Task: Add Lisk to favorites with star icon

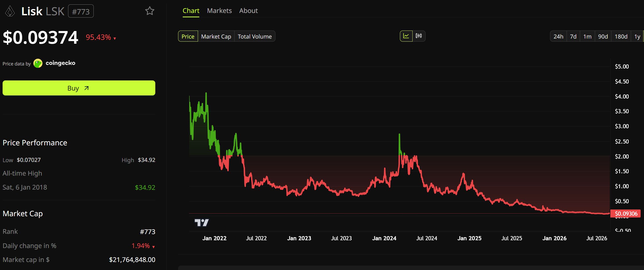Action: [x=150, y=11]
